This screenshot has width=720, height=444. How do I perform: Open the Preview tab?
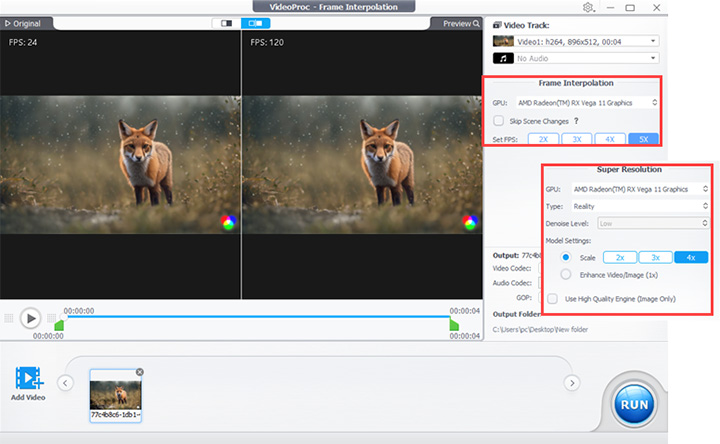click(460, 22)
